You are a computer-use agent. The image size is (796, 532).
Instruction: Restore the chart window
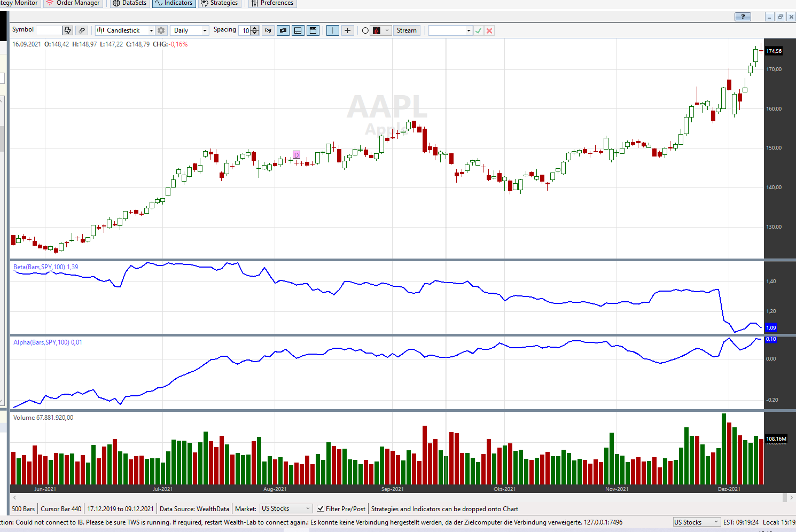coord(781,17)
